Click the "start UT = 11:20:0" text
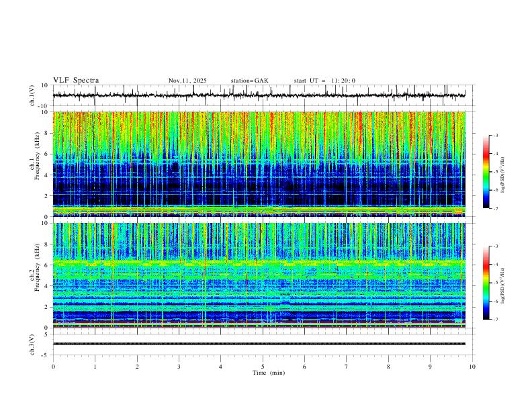This screenshot has height=411, width=532. tap(324, 81)
